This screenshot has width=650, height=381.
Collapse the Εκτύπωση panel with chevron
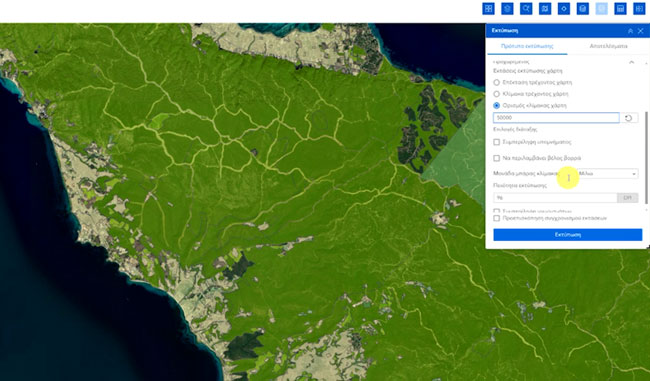point(631,31)
